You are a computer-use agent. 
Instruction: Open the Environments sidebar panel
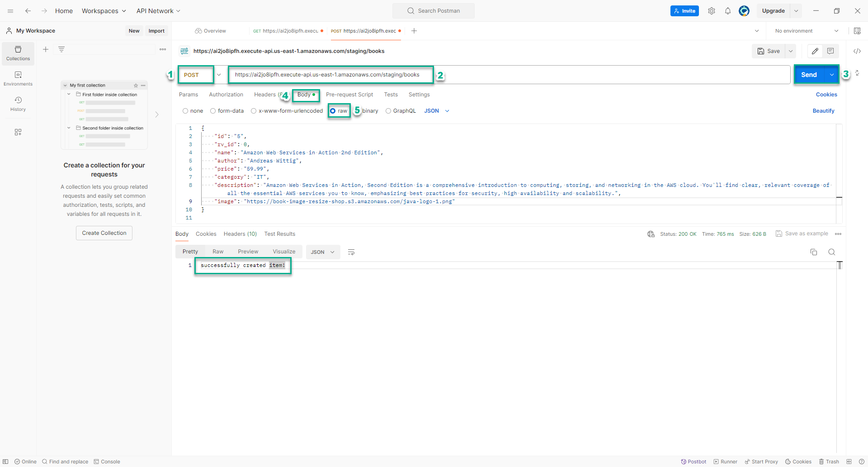[x=18, y=79]
